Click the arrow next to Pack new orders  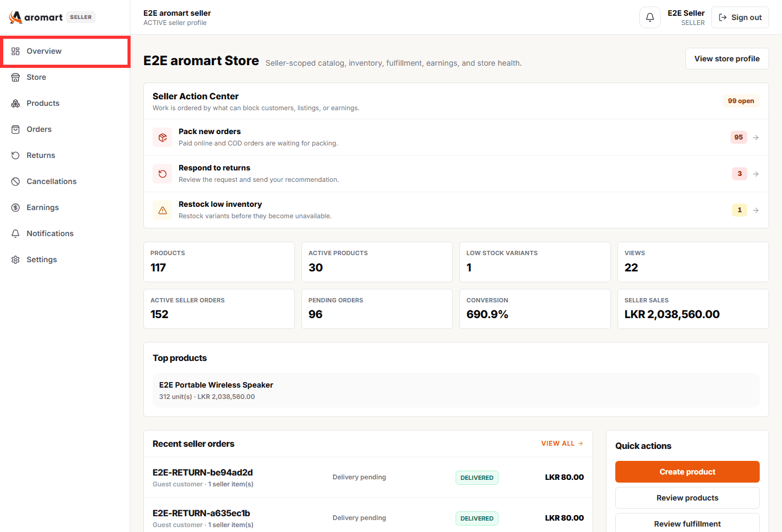click(x=755, y=137)
